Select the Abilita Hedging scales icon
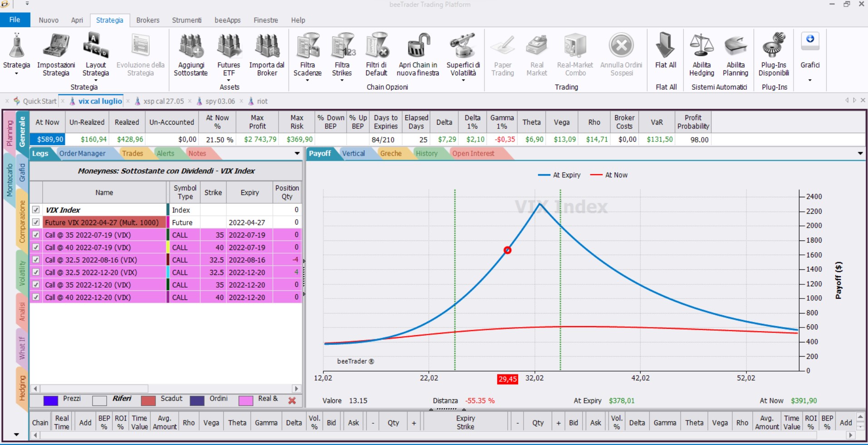Viewport: 868px width, 445px height. coord(701,45)
